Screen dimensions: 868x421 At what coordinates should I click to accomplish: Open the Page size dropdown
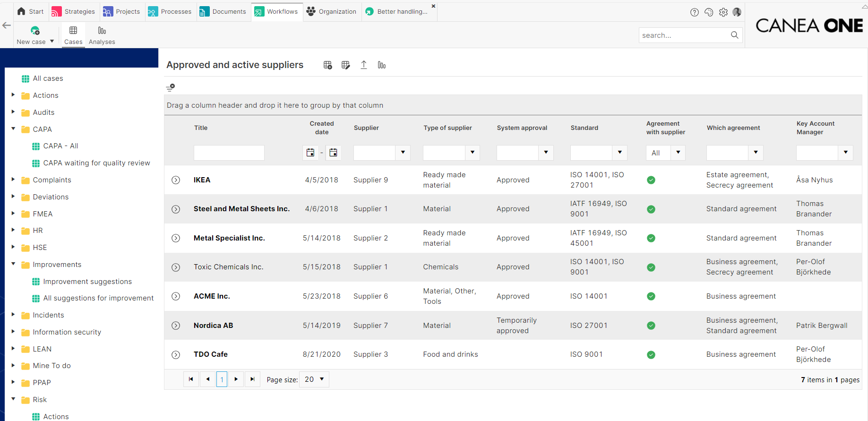(x=314, y=379)
